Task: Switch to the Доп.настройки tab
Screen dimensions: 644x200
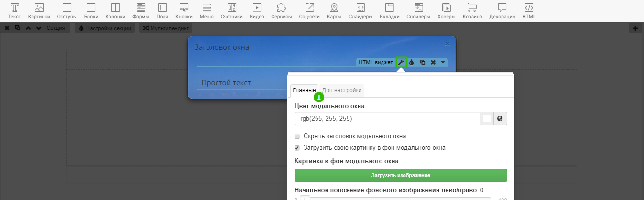Action: coord(341,90)
